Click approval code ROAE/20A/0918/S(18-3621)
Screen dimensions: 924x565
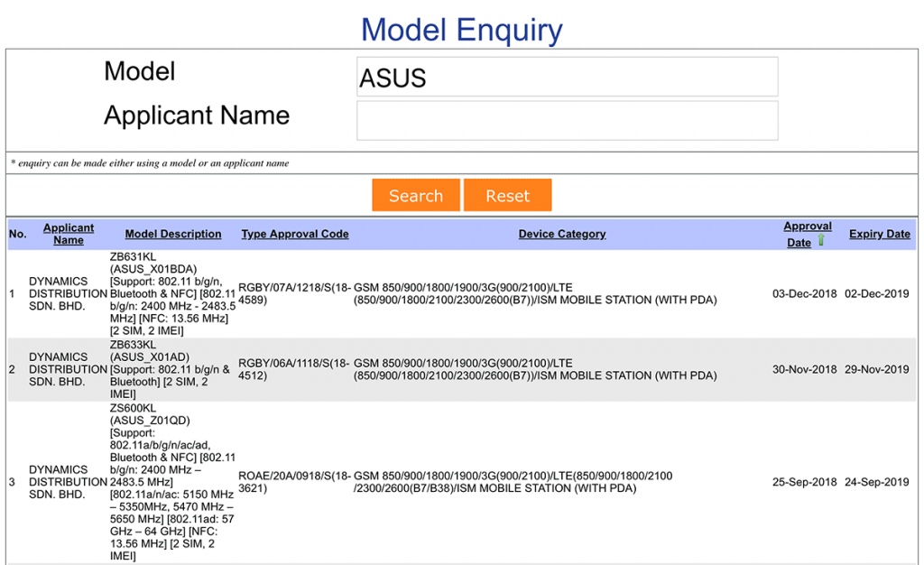294,482
